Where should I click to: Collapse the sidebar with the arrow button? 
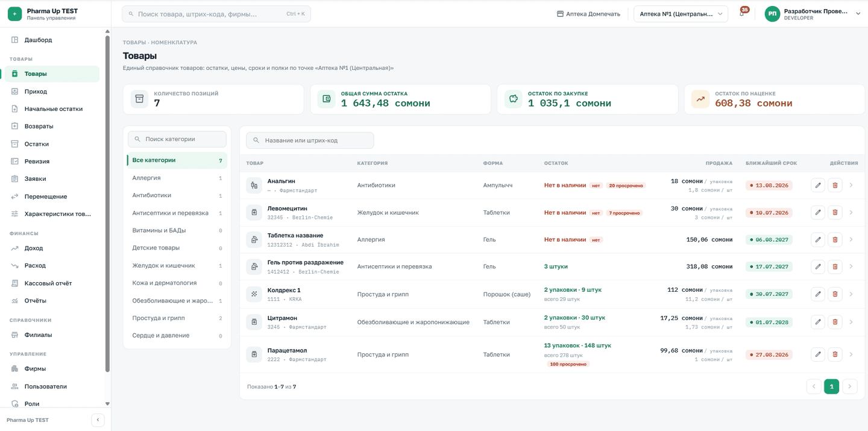98,420
